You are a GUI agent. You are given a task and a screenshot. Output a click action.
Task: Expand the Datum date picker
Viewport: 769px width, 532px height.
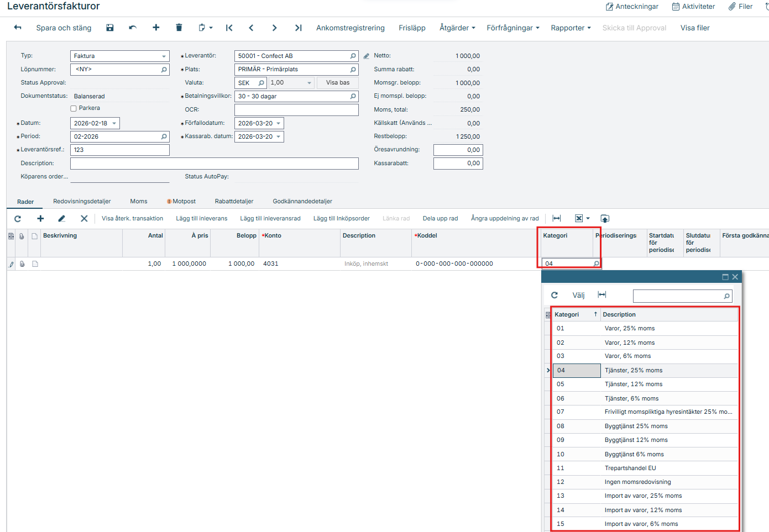[x=114, y=123]
